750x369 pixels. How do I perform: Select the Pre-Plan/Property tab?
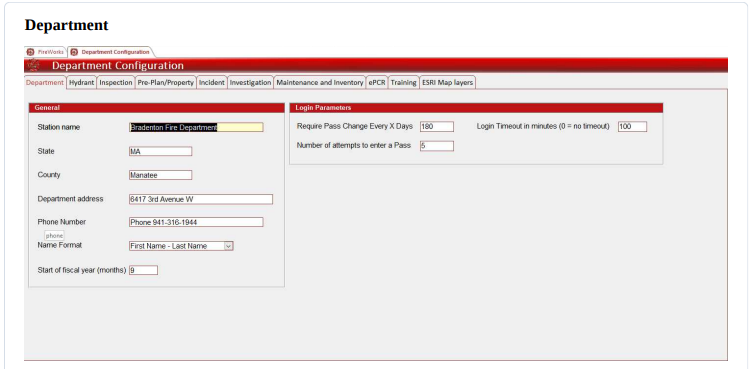click(x=165, y=83)
